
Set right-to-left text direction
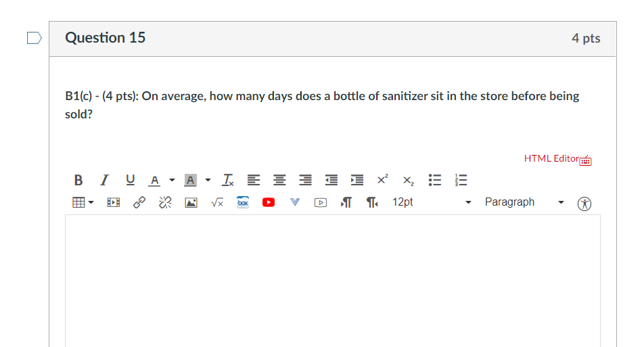372,202
